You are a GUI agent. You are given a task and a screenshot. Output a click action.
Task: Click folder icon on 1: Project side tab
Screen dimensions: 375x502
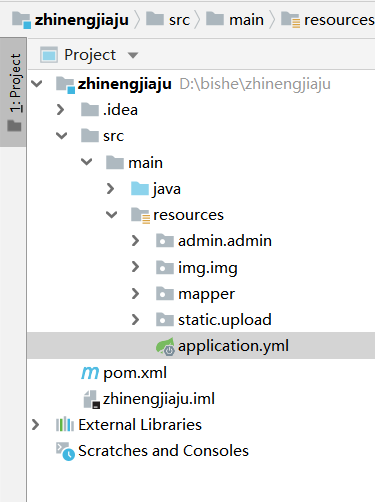(x=14, y=126)
